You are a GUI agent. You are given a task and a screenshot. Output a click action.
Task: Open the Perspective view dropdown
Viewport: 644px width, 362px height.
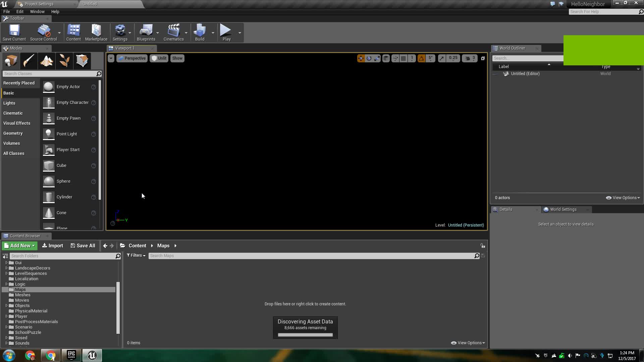(132, 58)
